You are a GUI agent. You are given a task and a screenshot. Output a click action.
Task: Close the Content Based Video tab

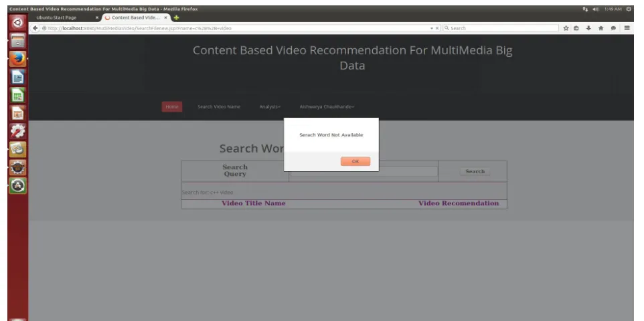tap(166, 17)
